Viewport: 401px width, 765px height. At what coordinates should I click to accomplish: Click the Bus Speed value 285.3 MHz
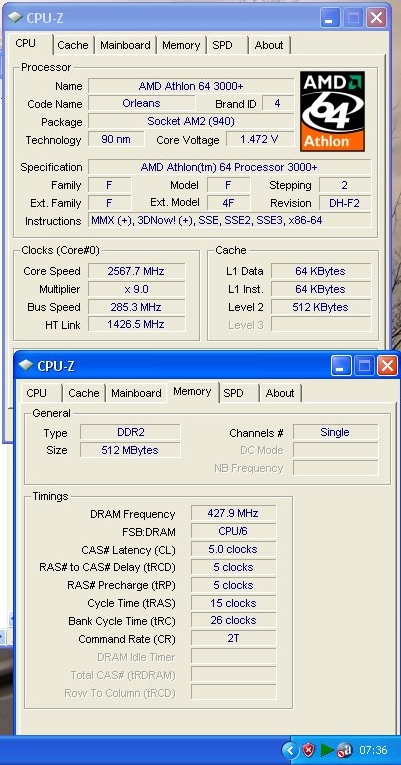137,307
